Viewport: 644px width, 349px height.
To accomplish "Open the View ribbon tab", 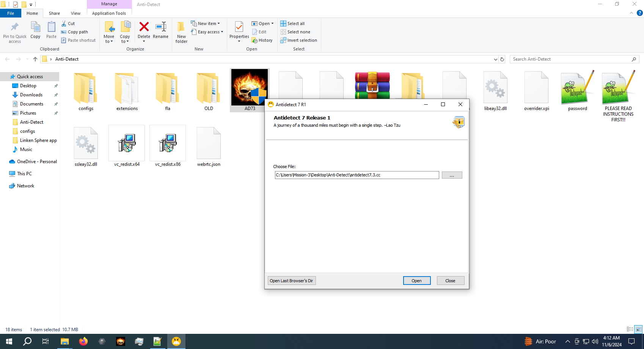I will click(x=75, y=13).
